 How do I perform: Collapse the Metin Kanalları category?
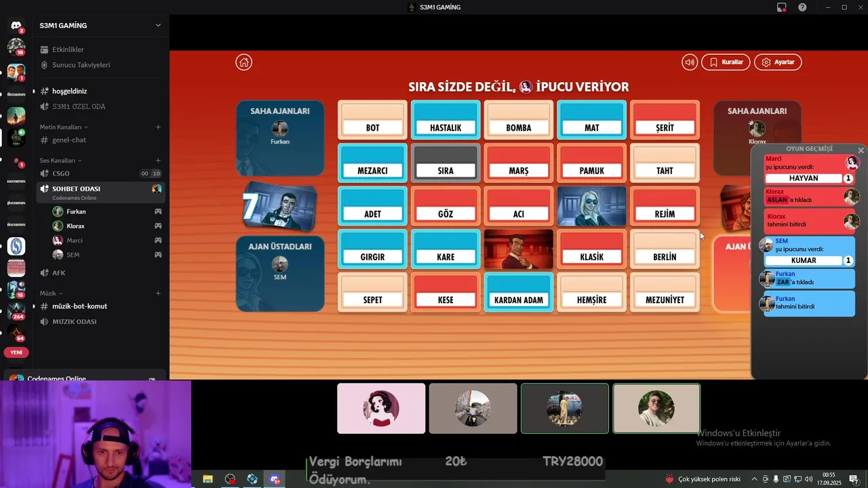click(x=64, y=127)
